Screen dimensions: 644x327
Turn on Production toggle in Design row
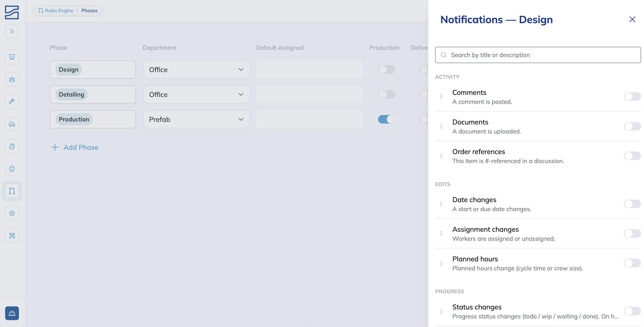pyautogui.click(x=386, y=70)
